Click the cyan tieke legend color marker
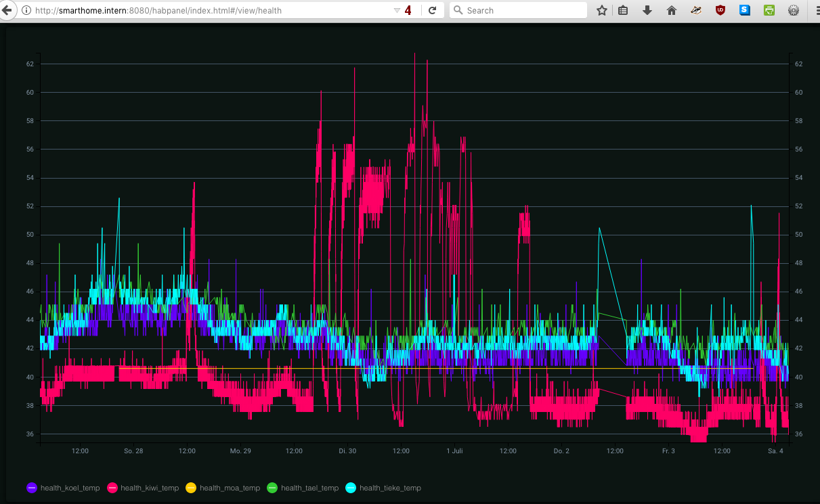 tap(351, 488)
